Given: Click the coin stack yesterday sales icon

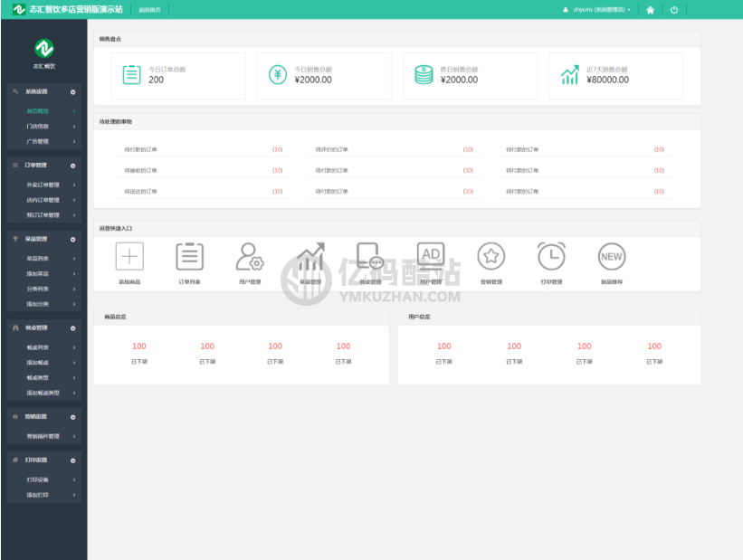Looking at the screenshot, I should coord(424,75).
